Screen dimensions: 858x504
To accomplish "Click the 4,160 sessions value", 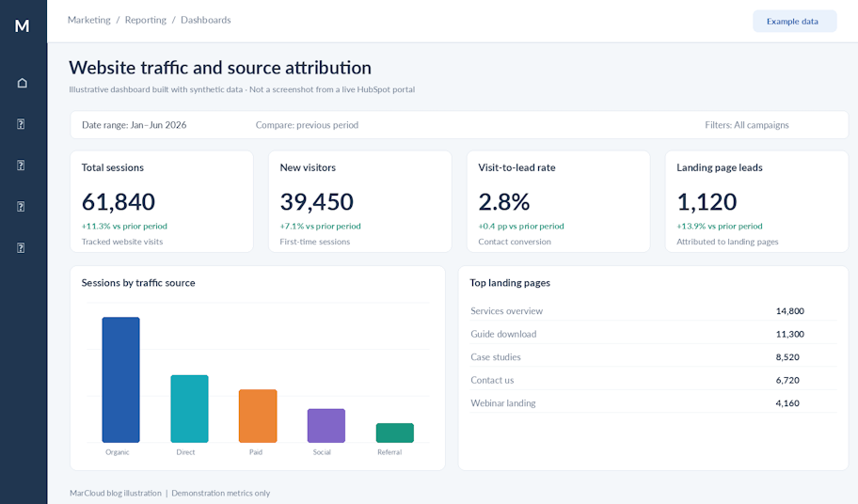I will 787,402.
